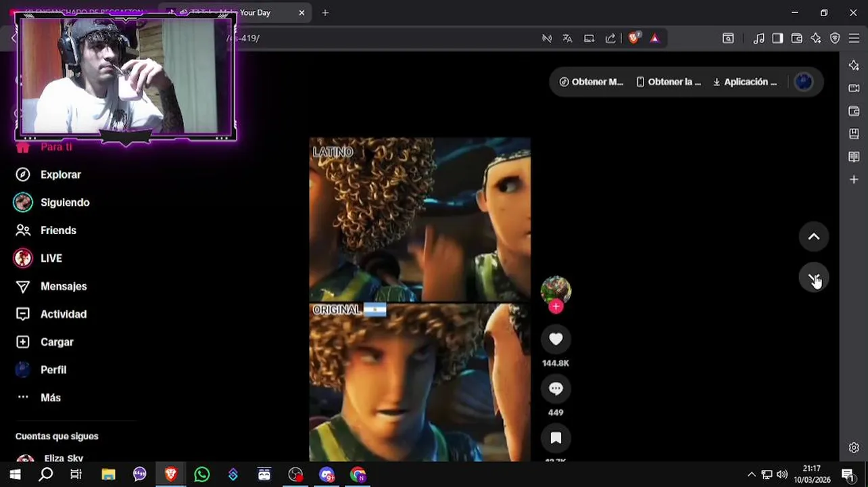The width and height of the screenshot is (868, 487).
Task: Open the tab search icon
Action: pyautogui.click(x=728, y=39)
